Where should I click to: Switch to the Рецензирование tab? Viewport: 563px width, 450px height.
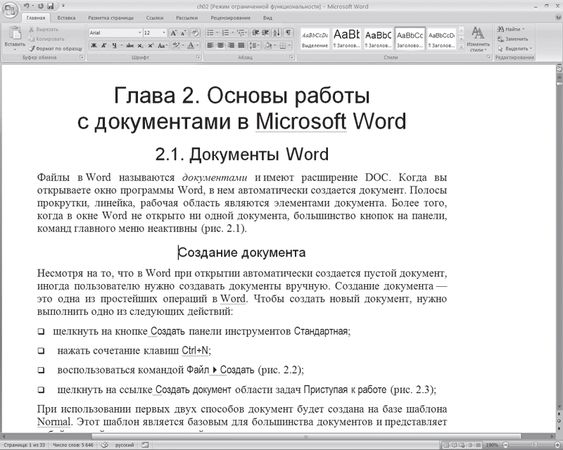[231, 18]
